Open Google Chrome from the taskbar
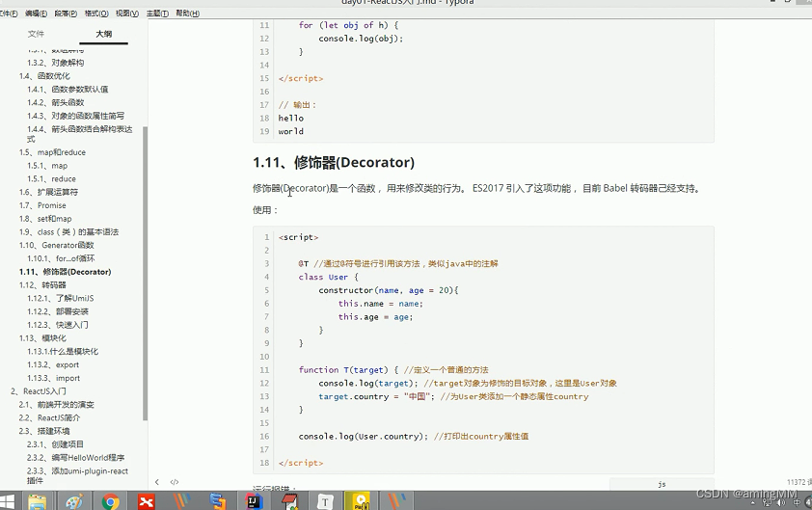 [110, 501]
